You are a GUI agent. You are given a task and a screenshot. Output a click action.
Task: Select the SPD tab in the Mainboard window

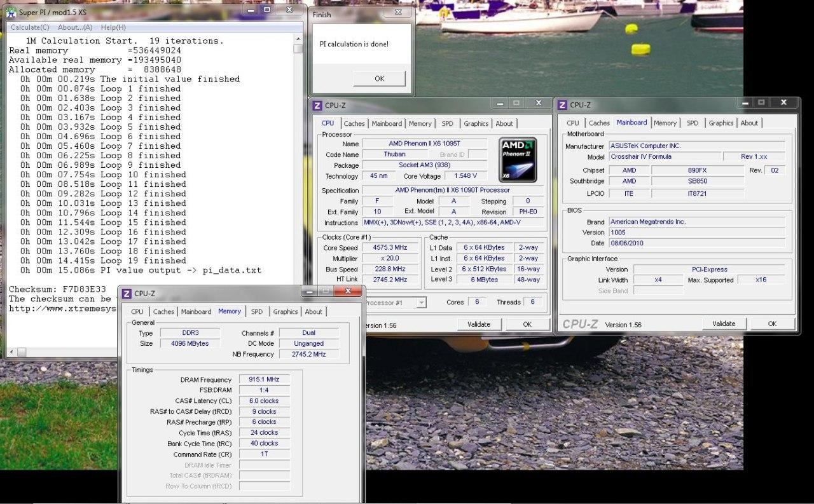point(693,123)
